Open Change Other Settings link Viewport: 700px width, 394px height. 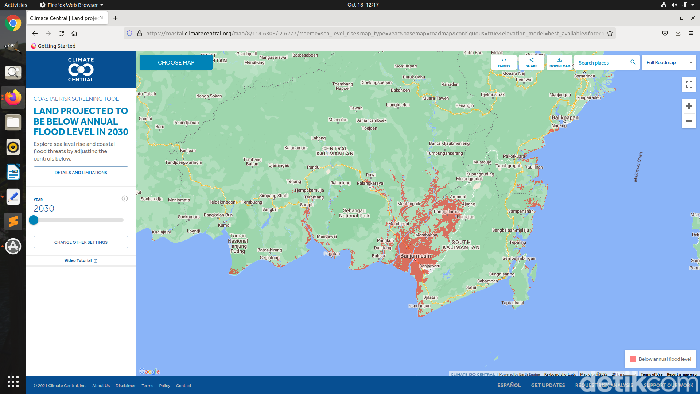(x=81, y=242)
